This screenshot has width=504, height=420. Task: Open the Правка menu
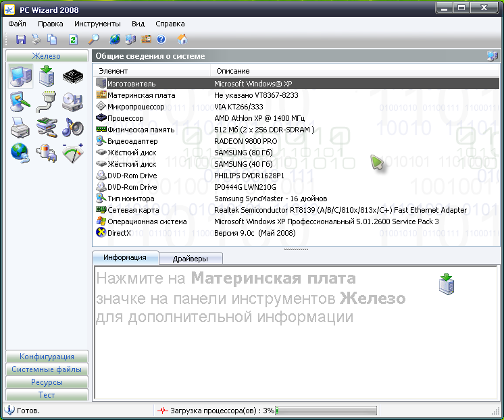point(51,24)
